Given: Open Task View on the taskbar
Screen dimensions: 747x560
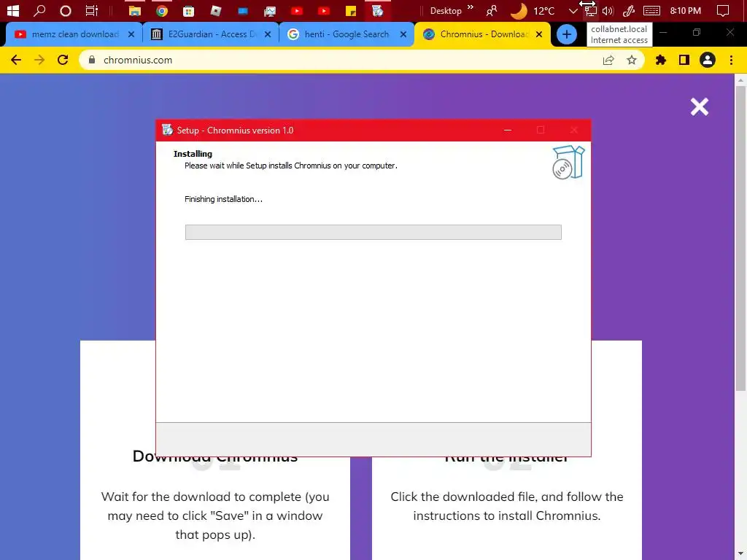Looking at the screenshot, I should point(91,10).
